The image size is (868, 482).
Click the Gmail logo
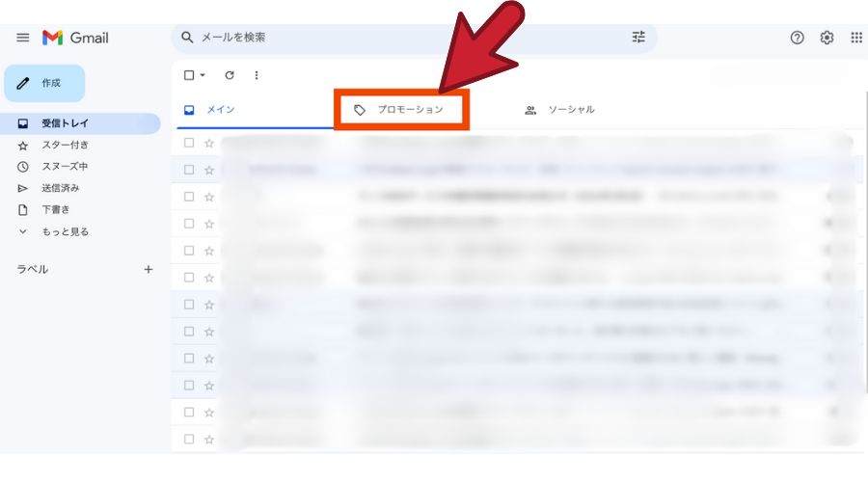point(75,38)
